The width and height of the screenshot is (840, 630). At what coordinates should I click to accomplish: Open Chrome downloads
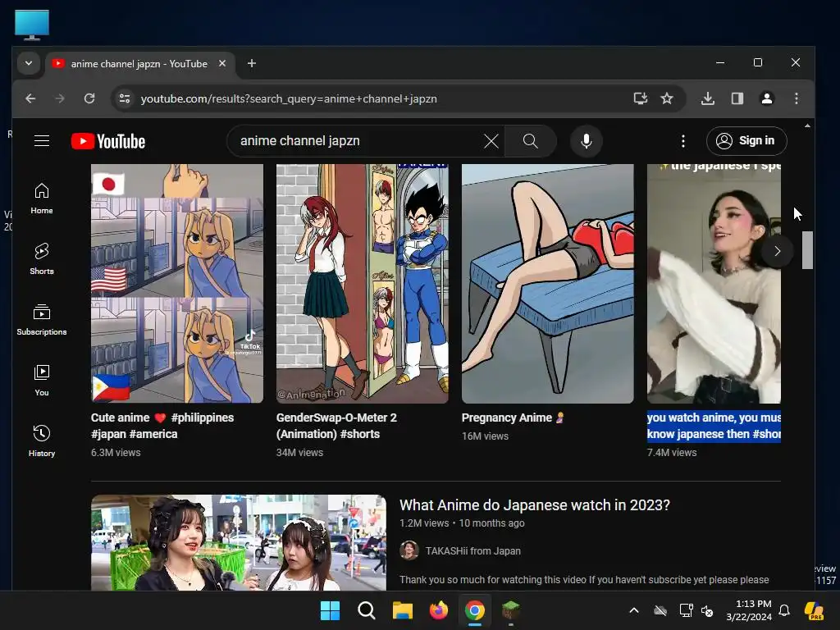pyautogui.click(x=708, y=98)
